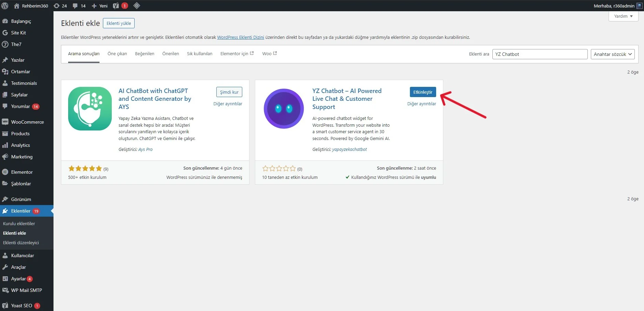Viewport: 644px width, 311px height.
Task: Open Elementor from the sidebar menu
Action: coord(22,172)
